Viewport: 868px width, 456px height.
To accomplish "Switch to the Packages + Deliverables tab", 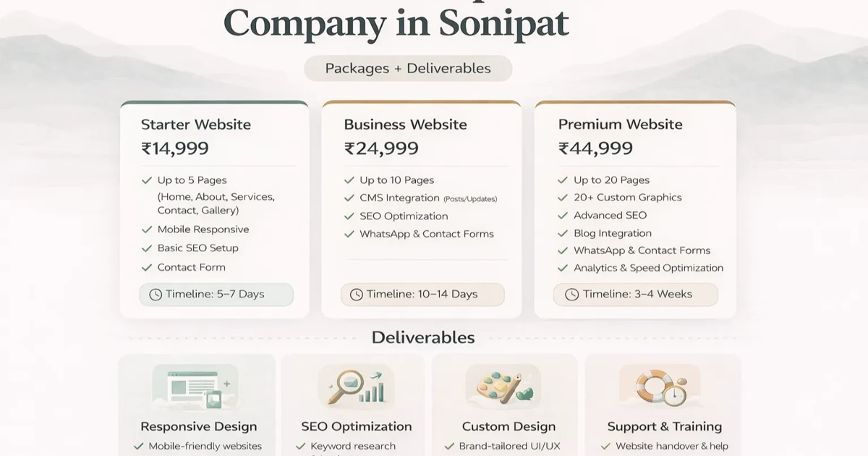I will click(407, 68).
